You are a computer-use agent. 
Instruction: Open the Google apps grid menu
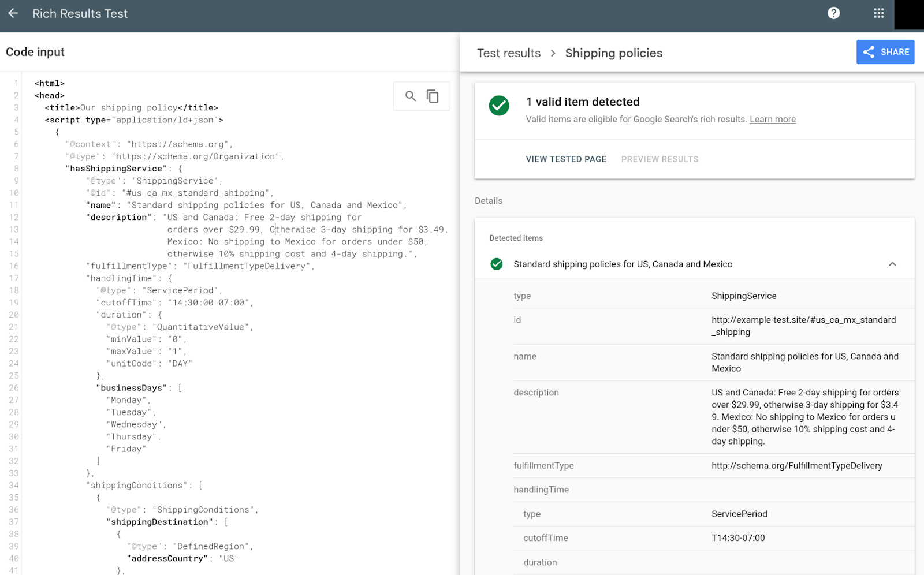coord(878,13)
